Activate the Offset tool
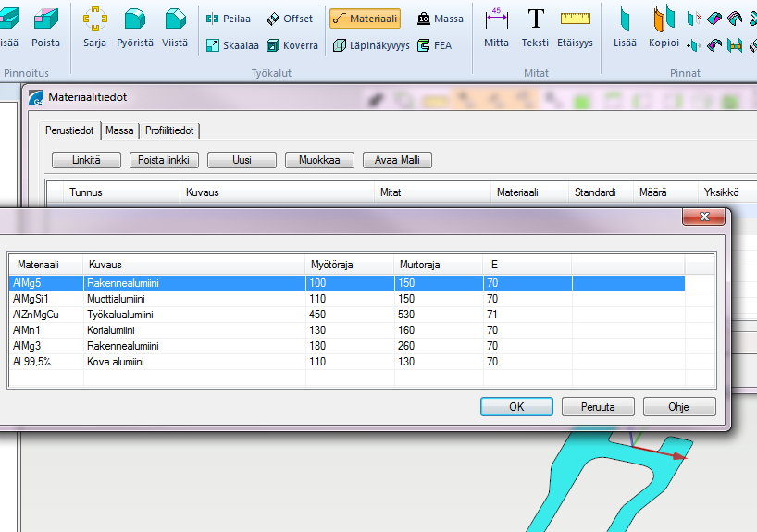Viewport: 757px width, 532px height. click(290, 19)
